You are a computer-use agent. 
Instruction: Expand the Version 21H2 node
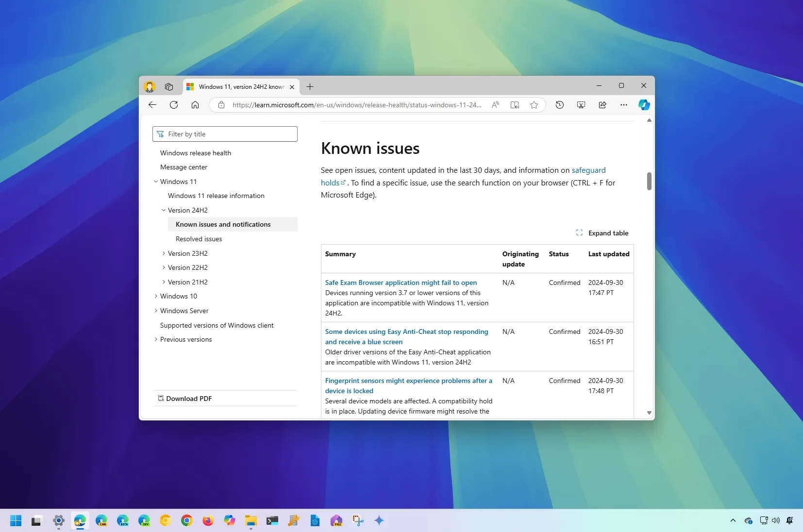click(164, 282)
